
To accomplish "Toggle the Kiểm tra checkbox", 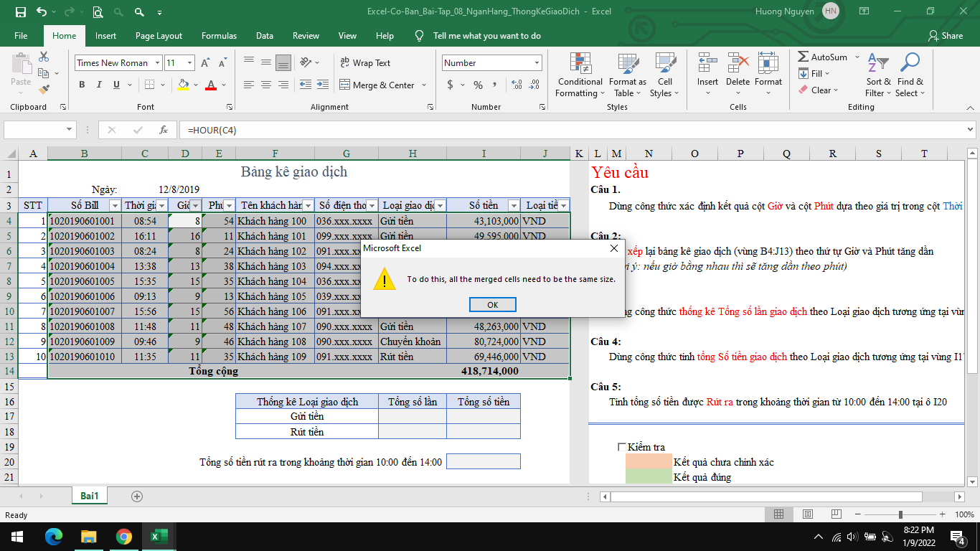I will pos(622,447).
